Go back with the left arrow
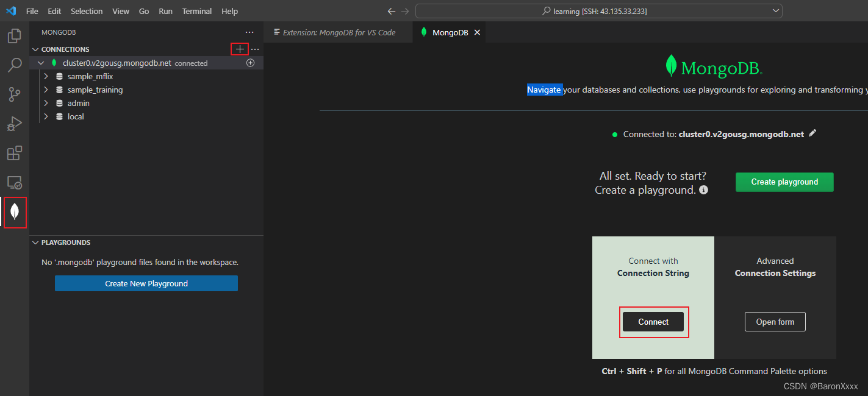This screenshot has height=396, width=868. pyautogui.click(x=392, y=11)
